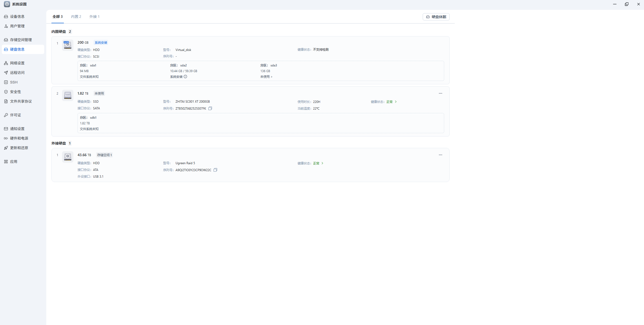Copy the ZHITAI SSD serial number
The image size is (644, 325).
pyautogui.click(x=210, y=108)
